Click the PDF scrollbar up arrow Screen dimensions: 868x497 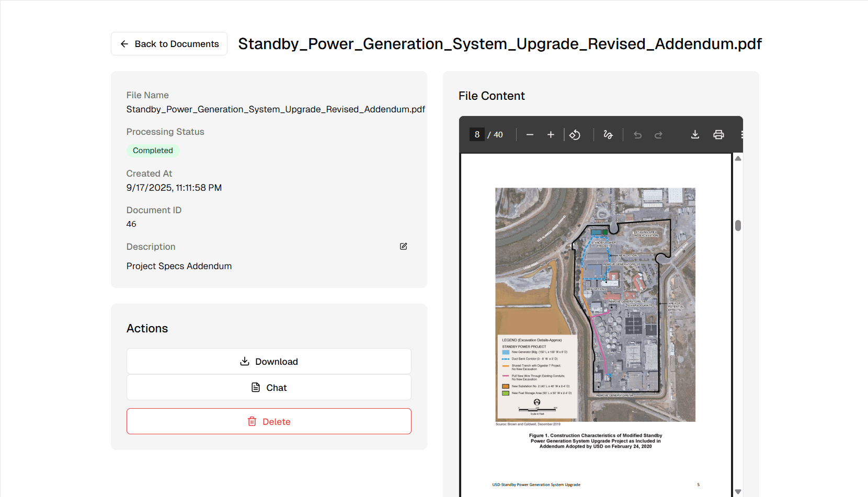[x=738, y=158]
